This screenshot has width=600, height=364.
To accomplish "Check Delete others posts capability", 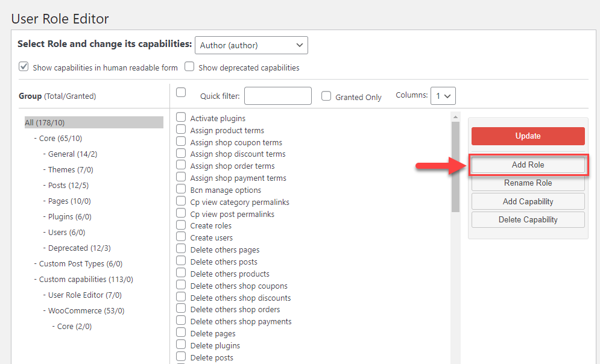I will (181, 261).
